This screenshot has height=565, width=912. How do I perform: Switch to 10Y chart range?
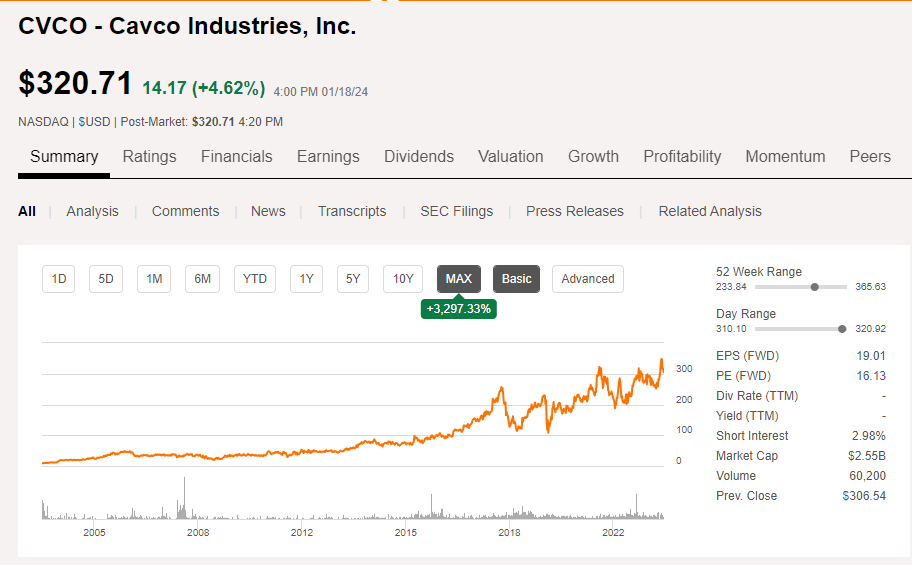coord(403,279)
